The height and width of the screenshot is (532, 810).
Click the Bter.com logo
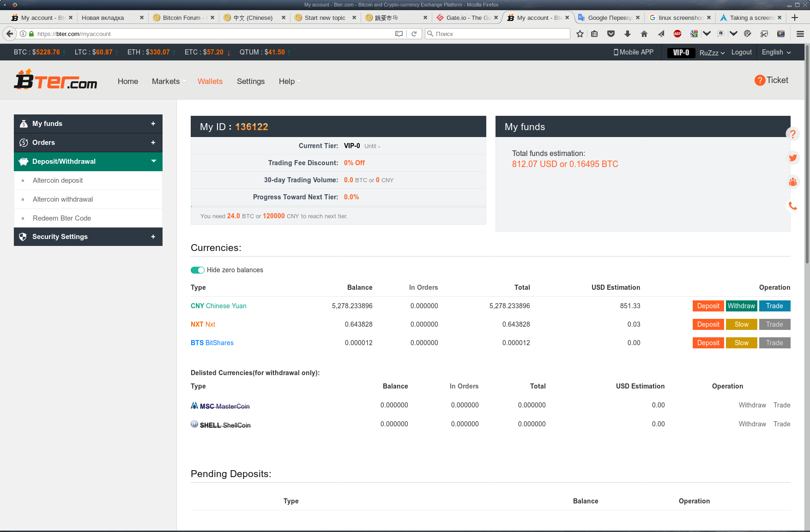[x=55, y=79]
